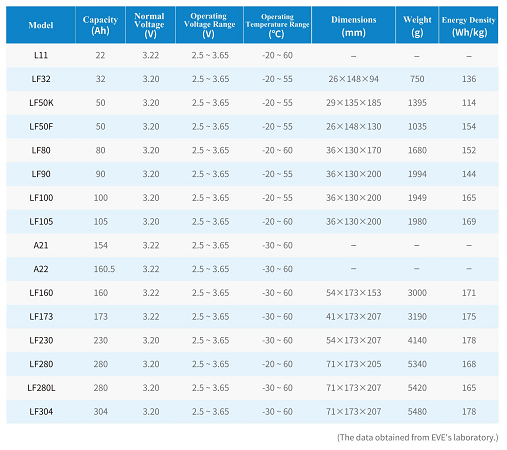This screenshot has width=507, height=450.
Task: Select the Operating Temperature Range header
Action: [277, 25]
